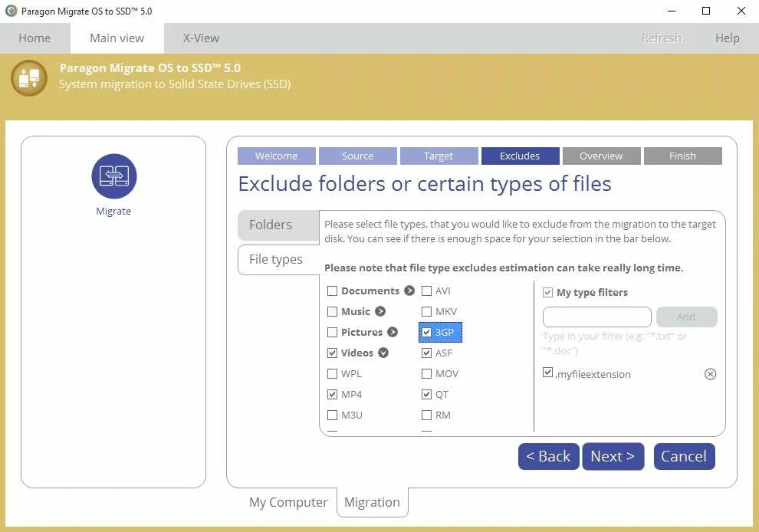Check the Pictures checkbox
Screen dimensions: 759x532
tap(332, 332)
